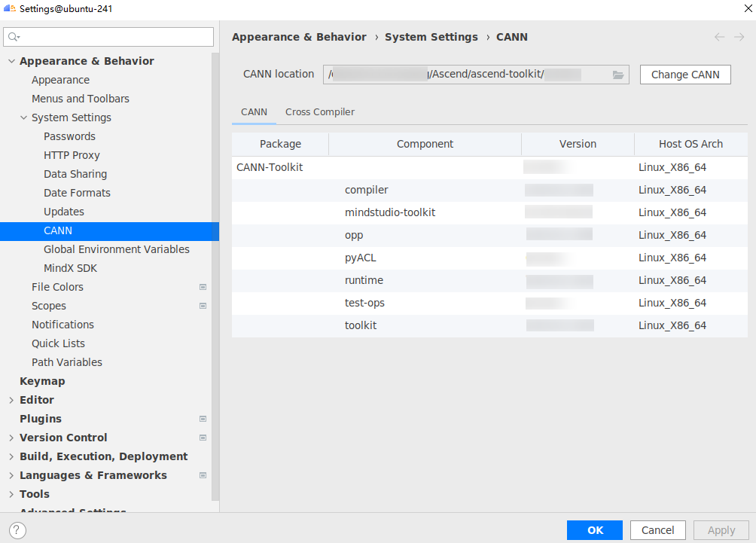This screenshot has width=756, height=543.
Task: Click the folder browse icon in CANN location
Action: click(x=618, y=75)
